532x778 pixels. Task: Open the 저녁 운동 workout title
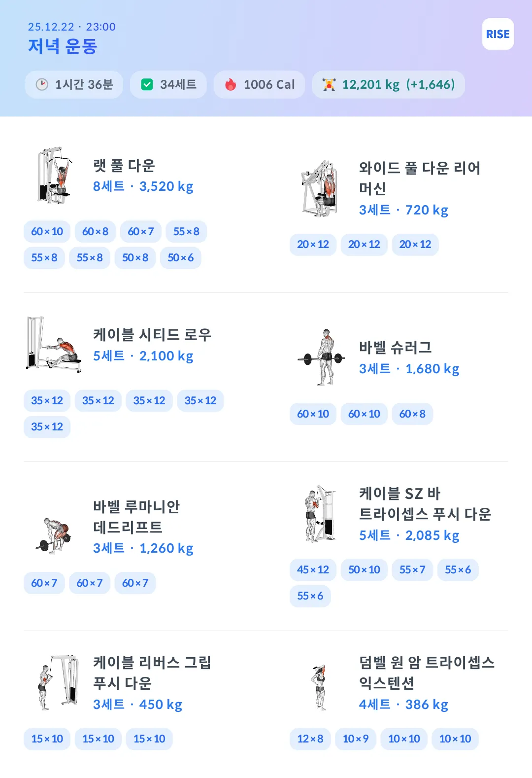[63, 46]
